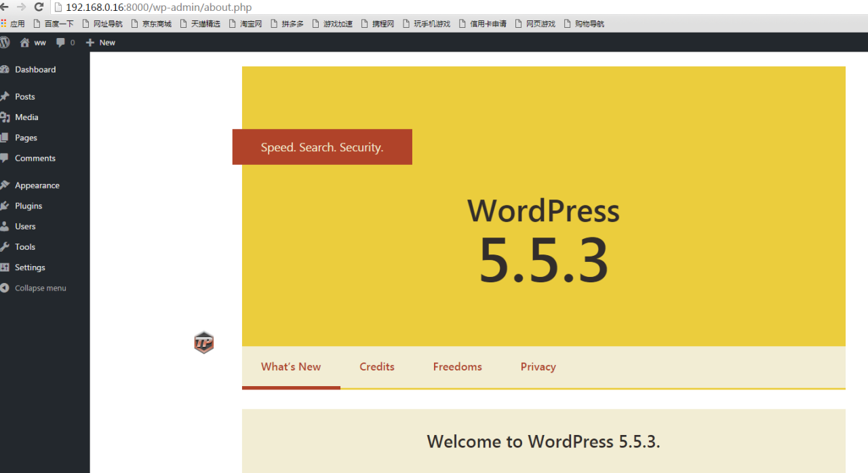Click the Pages icon in the sidebar
The image size is (868, 473).
coord(7,137)
